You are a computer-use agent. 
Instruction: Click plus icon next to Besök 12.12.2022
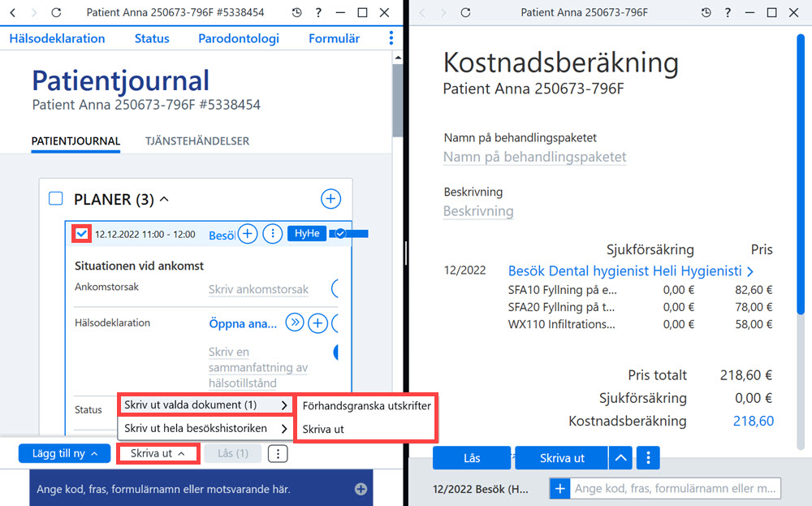click(x=248, y=234)
